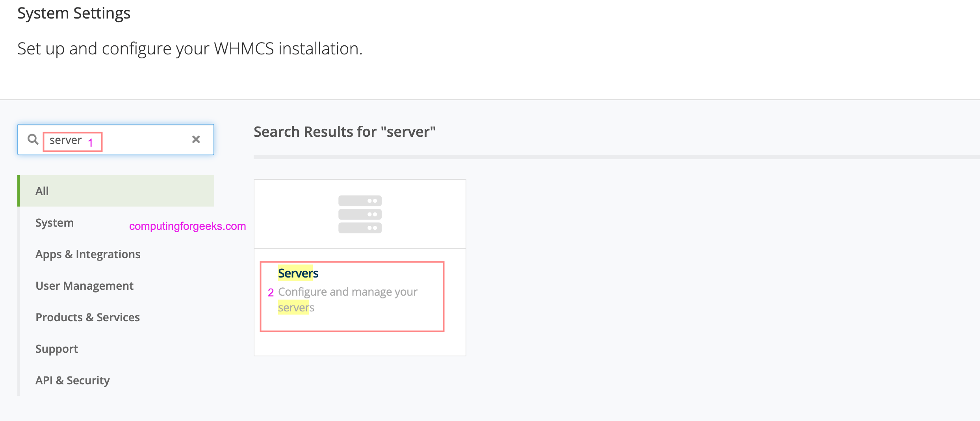This screenshot has width=980, height=421.
Task: Select the All category filter
Action: coord(117,191)
